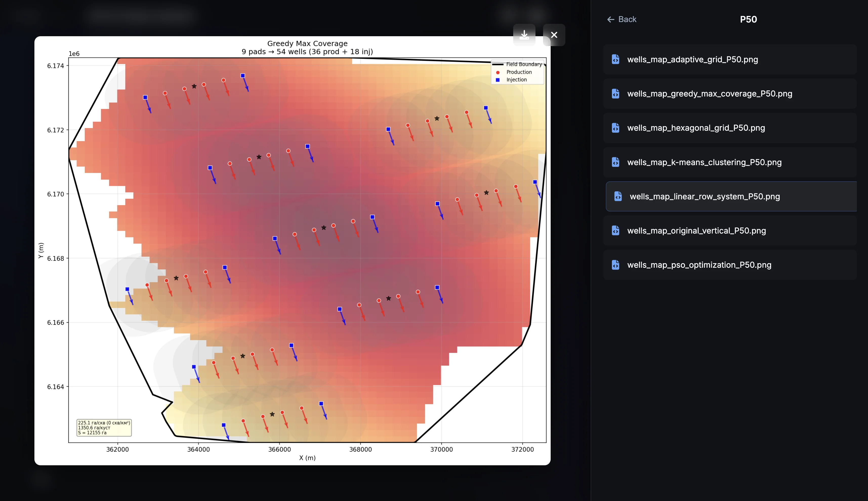Click the file icon for wells_map_adaptive_grid_P50.png
Image resolution: width=868 pixels, height=501 pixels.
615,60
